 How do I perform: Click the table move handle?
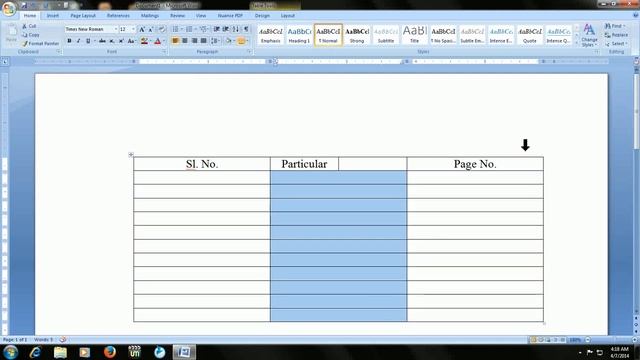pos(131,154)
